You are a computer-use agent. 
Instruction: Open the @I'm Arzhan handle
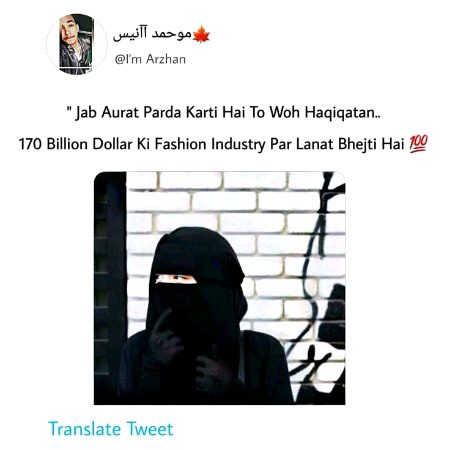150,59
